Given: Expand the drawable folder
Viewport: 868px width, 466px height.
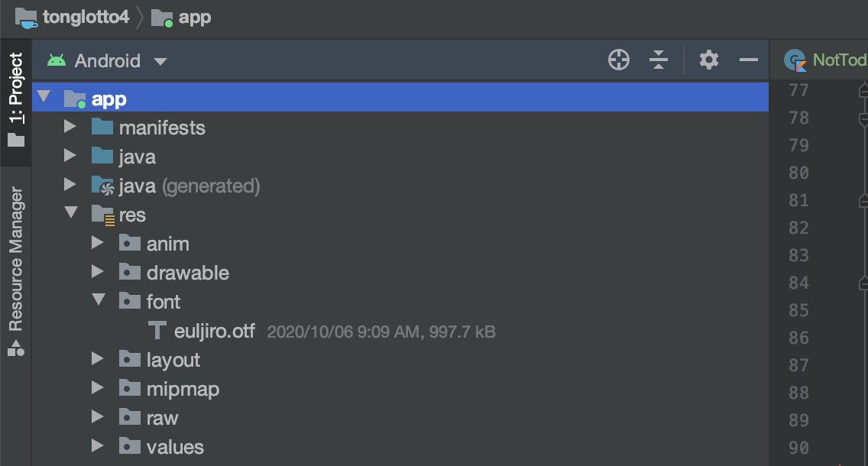Looking at the screenshot, I should 98,273.
